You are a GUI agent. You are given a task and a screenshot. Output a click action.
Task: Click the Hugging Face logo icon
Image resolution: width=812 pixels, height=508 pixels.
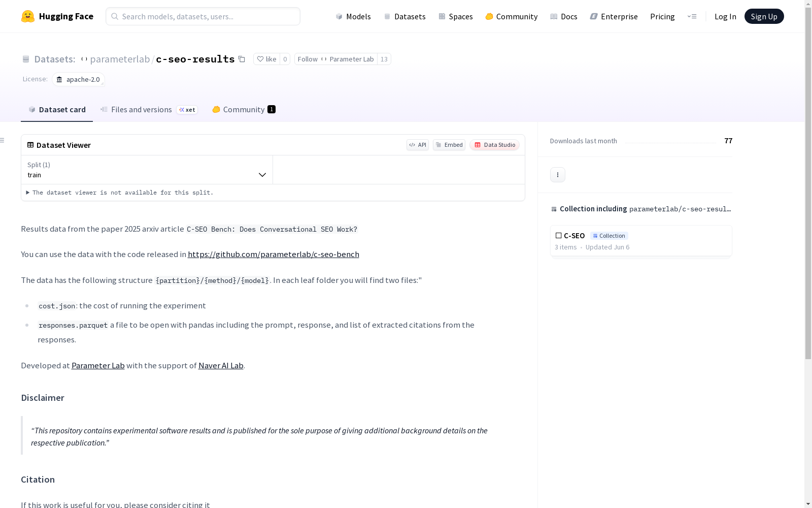(x=28, y=16)
